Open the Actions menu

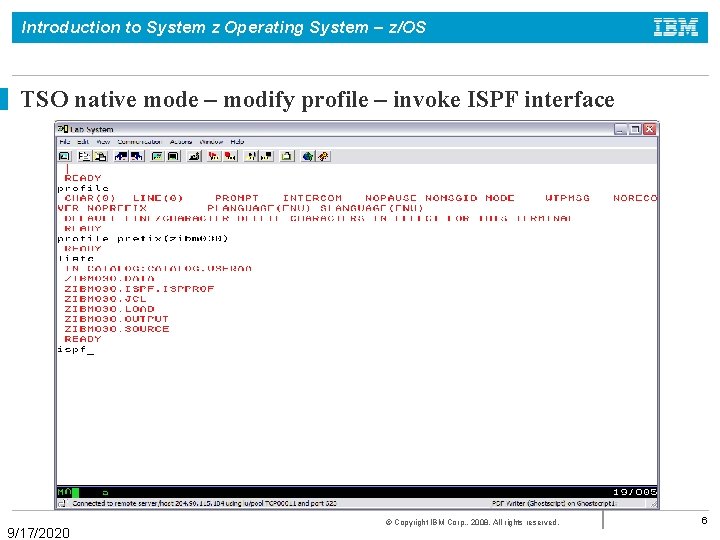tap(180, 142)
